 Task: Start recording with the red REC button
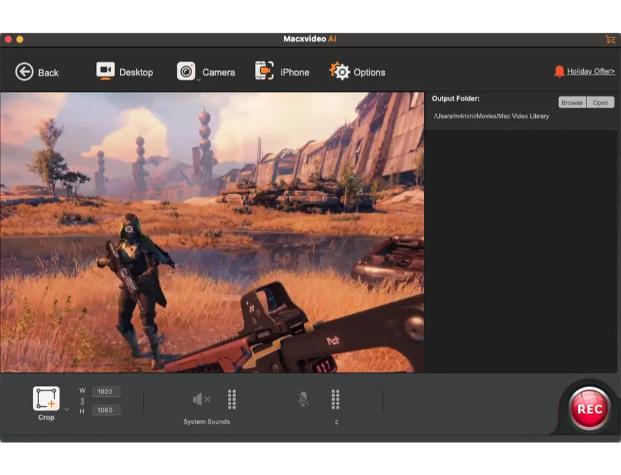coord(589,408)
